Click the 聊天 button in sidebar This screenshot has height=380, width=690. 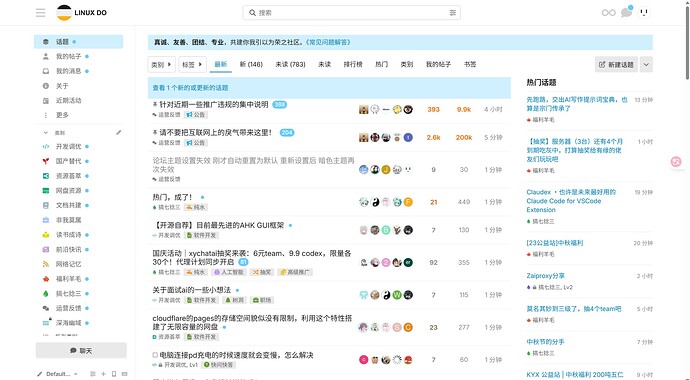(x=81, y=351)
